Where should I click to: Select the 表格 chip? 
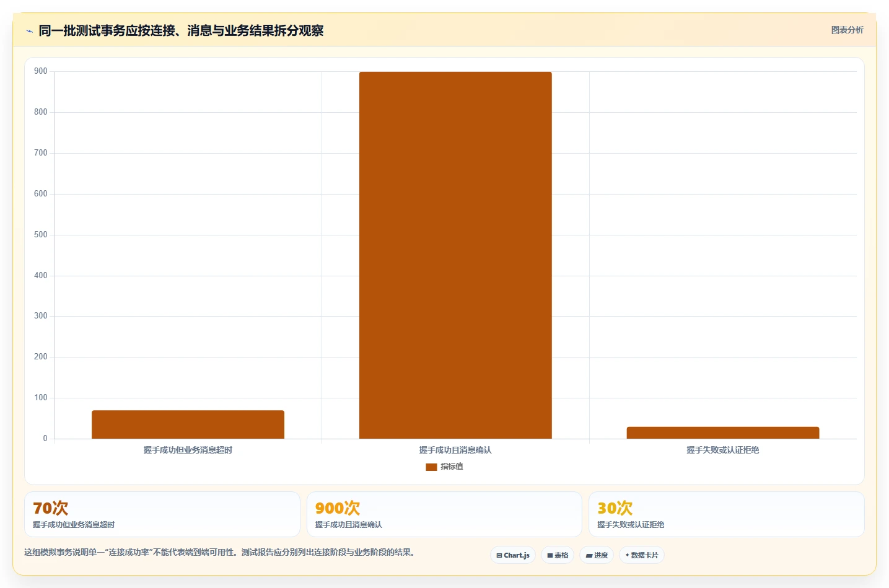coord(558,555)
